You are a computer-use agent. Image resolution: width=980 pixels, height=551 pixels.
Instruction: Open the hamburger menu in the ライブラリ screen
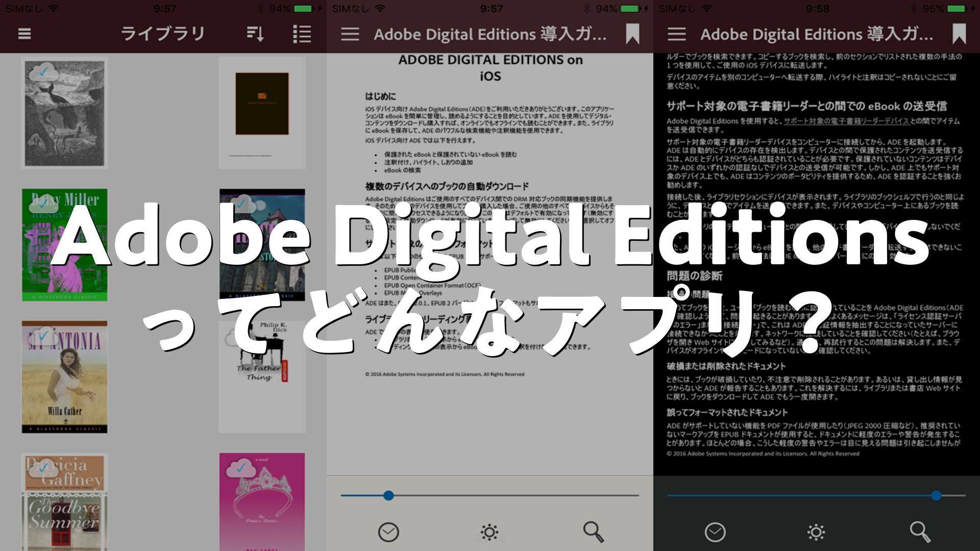coord(24,34)
